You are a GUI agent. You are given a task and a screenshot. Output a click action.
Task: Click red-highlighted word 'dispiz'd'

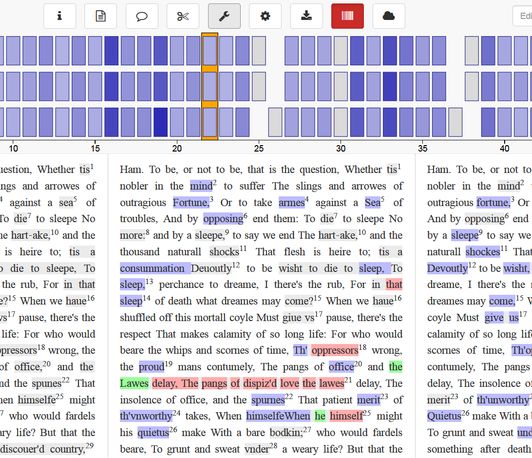pos(260,383)
